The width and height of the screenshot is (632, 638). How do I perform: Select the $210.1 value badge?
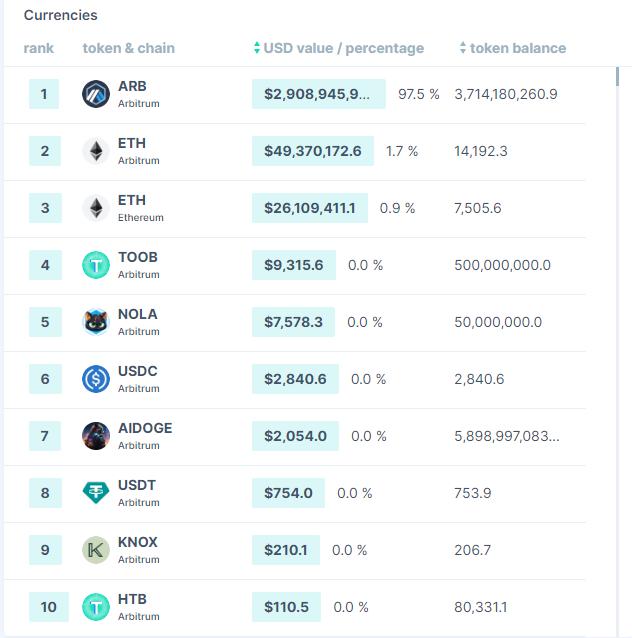pyautogui.click(x=286, y=550)
